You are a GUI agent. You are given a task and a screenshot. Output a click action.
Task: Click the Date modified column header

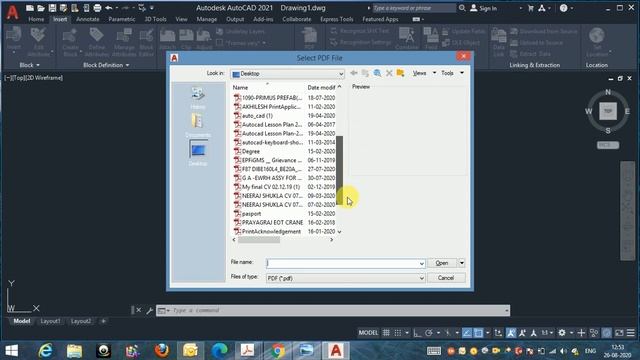point(321,87)
